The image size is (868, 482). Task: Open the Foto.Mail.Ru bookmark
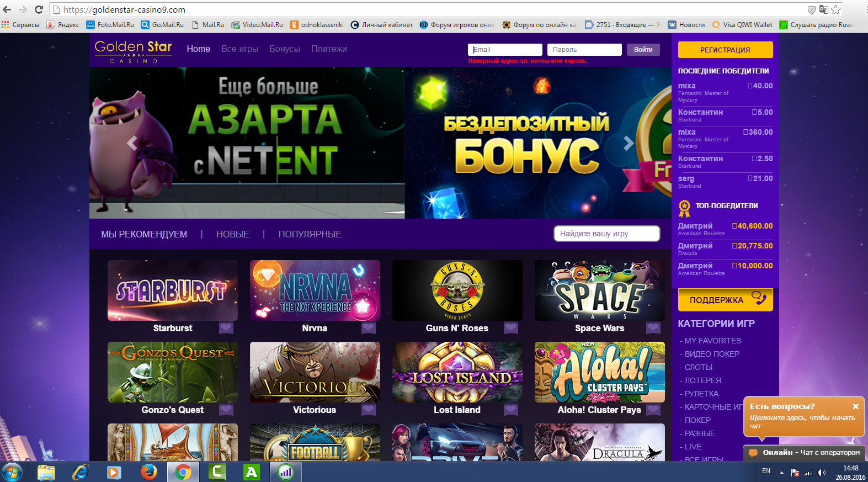[x=110, y=25]
